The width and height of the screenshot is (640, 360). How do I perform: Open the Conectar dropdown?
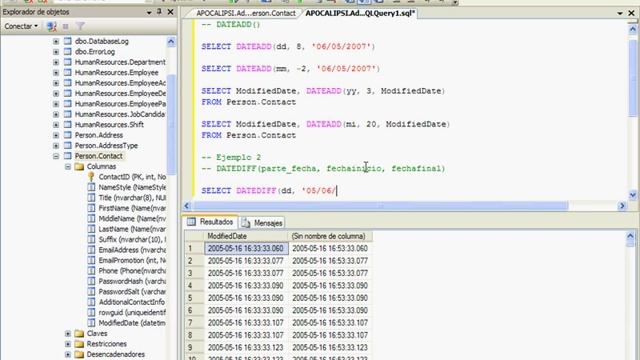[x=21, y=26]
